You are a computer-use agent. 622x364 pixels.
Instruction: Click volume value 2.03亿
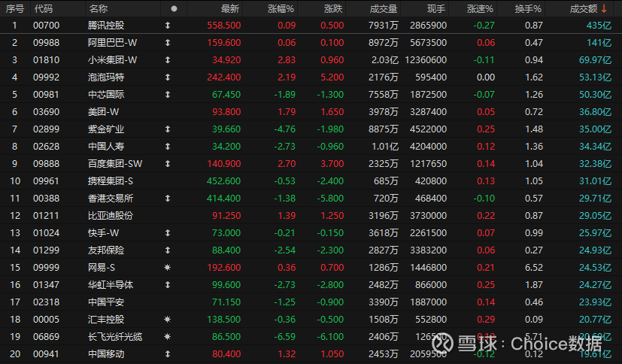pyautogui.click(x=384, y=60)
